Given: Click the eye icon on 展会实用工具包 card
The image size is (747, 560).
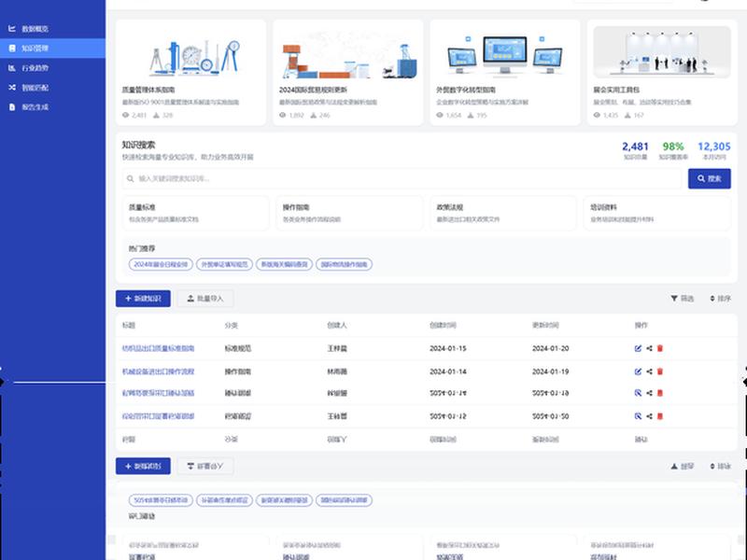Looking at the screenshot, I should (x=597, y=115).
